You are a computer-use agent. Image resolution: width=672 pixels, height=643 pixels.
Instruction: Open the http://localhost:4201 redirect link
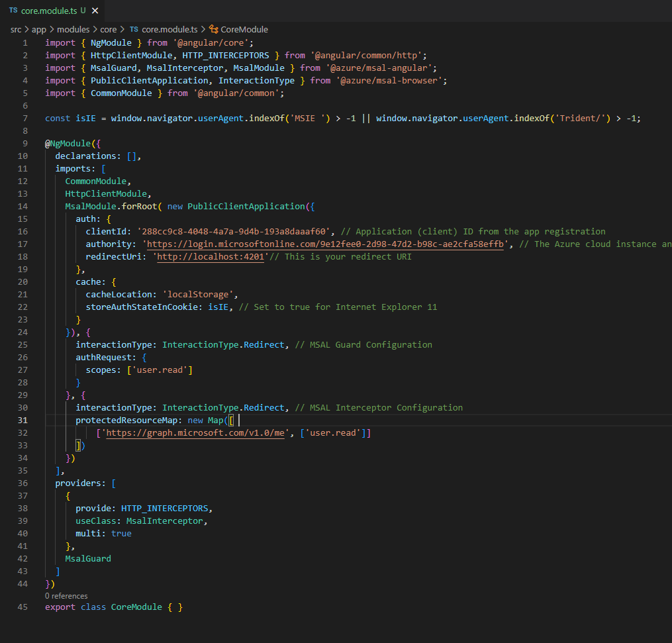click(x=211, y=257)
